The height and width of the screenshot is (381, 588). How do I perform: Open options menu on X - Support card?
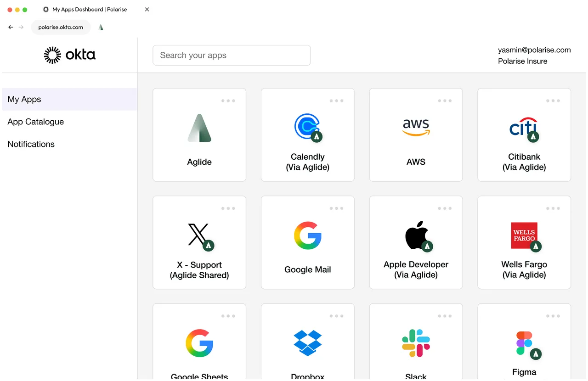click(x=228, y=208)
